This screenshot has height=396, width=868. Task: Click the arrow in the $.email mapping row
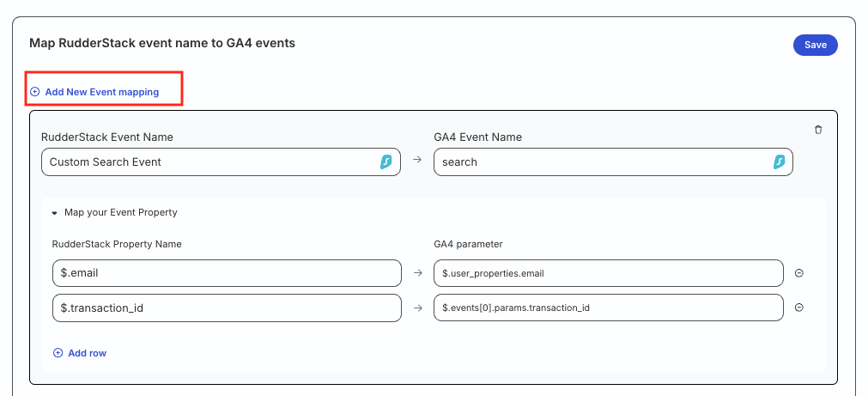click(x=418, y=273)
